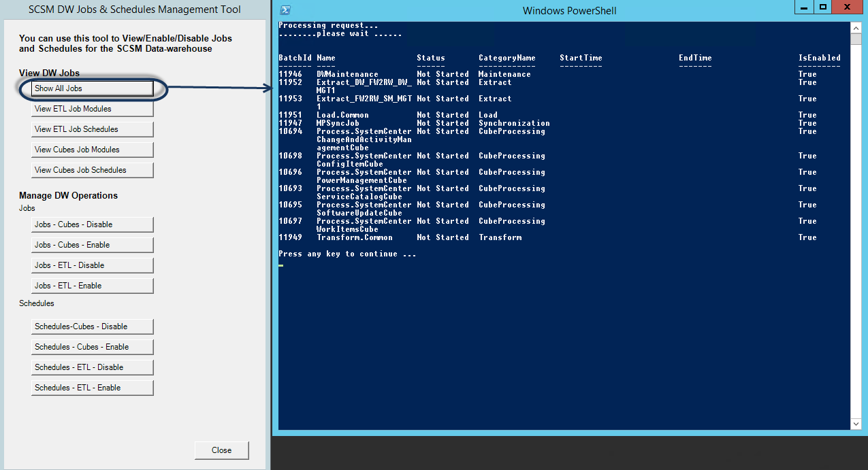This screenshot has height=470, width=868.
Task: Click the IsEnabled column header
Action: pos(820,58)
